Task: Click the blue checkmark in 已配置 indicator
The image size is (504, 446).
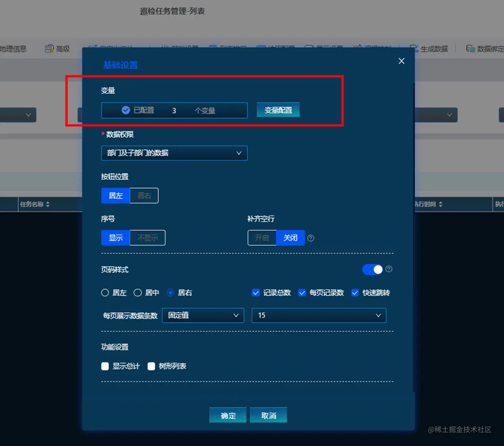Action: click(x=125, y=110)
